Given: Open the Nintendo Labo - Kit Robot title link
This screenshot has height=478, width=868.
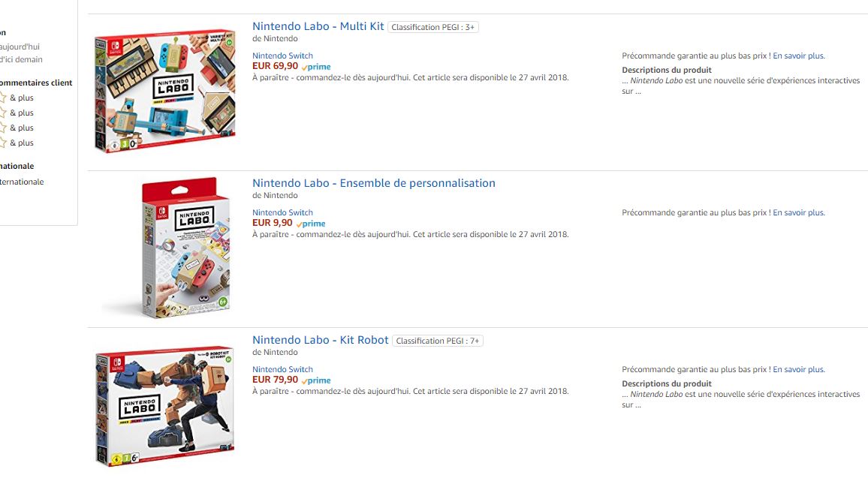Looking at the screenshot, I should click(321, 340).
